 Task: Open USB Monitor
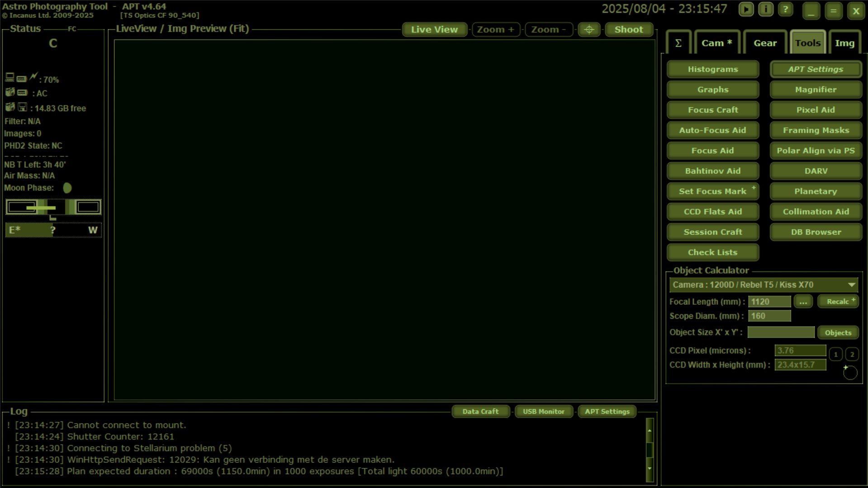(x=543, y=412)
